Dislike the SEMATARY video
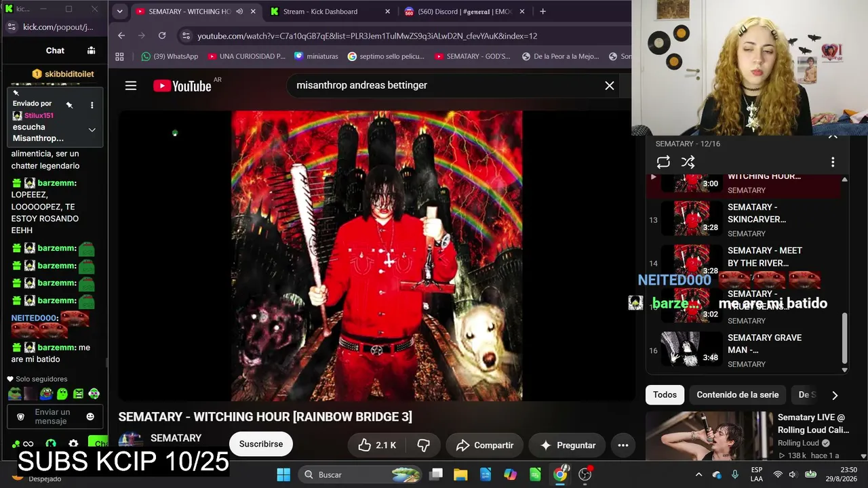This screenshot has width=868, height=488. coord(424,445)
